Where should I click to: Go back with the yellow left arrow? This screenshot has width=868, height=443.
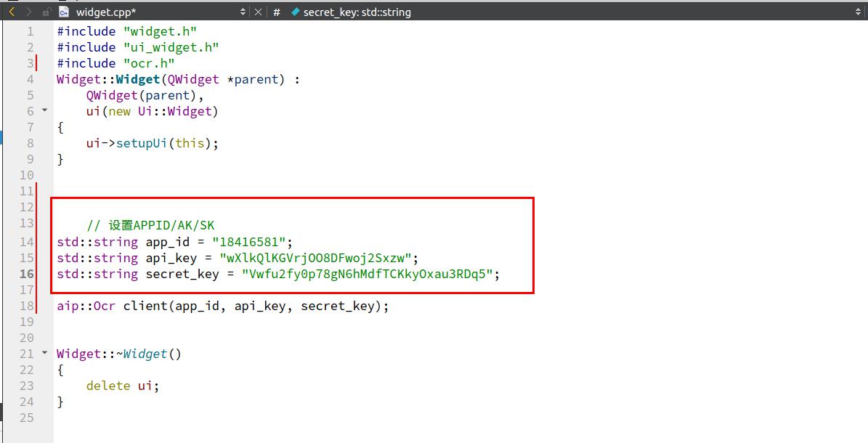[12, 12]
